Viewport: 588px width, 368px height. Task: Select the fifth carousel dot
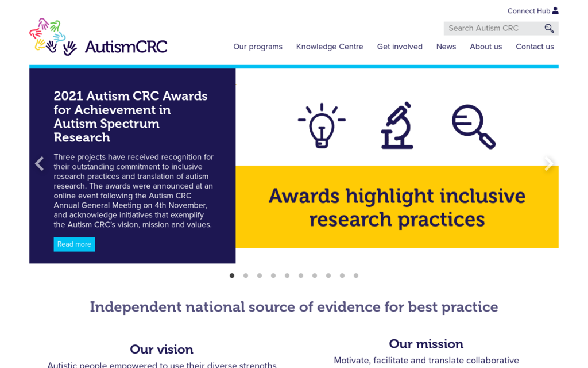coord(287,275)
